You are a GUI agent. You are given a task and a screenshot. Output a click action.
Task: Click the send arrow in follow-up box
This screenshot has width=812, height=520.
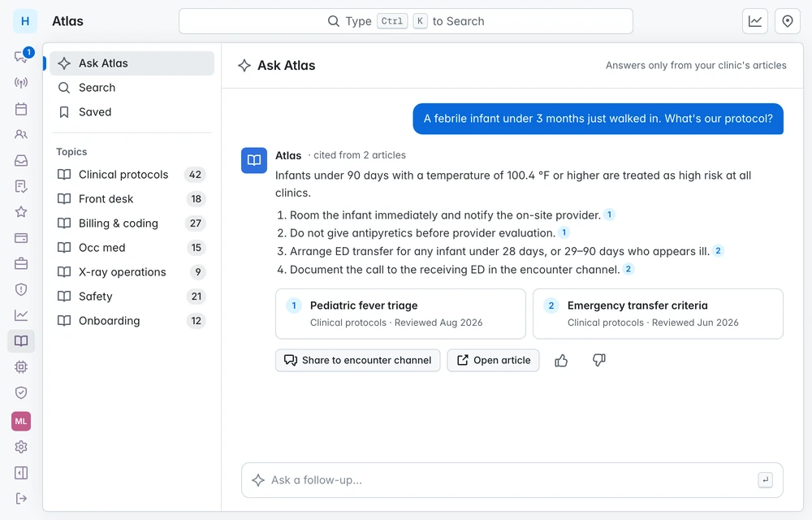coord(766,480)
